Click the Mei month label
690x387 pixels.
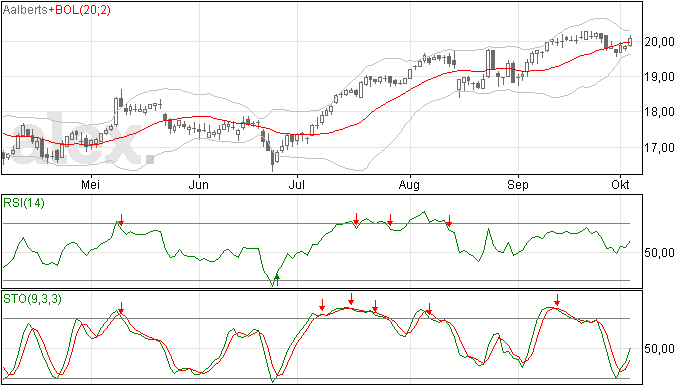tap(90, 184)
